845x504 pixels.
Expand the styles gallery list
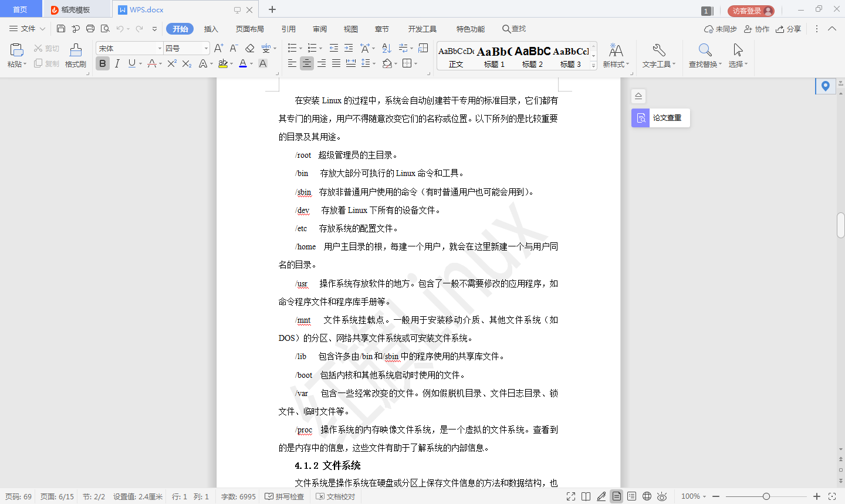pos(593,66)
